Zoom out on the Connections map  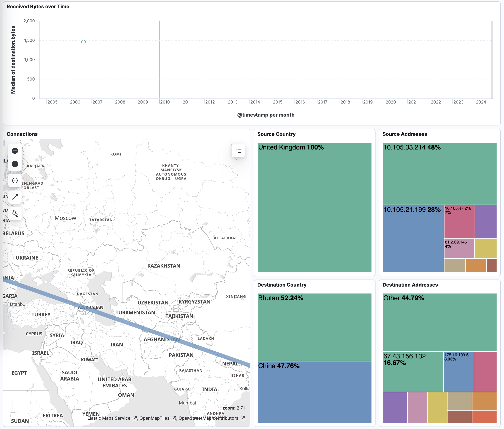[x=15, y=164]
